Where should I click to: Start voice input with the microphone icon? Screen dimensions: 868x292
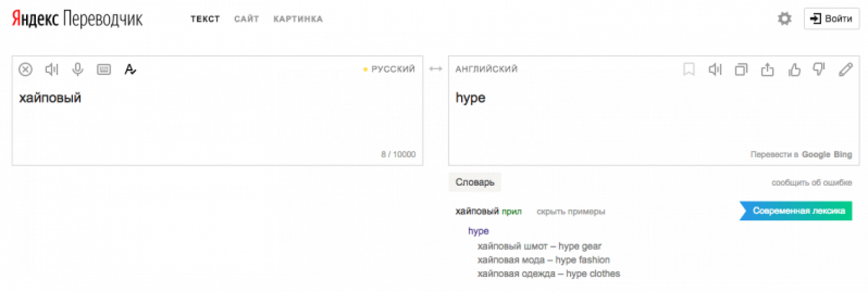[78, 69]
